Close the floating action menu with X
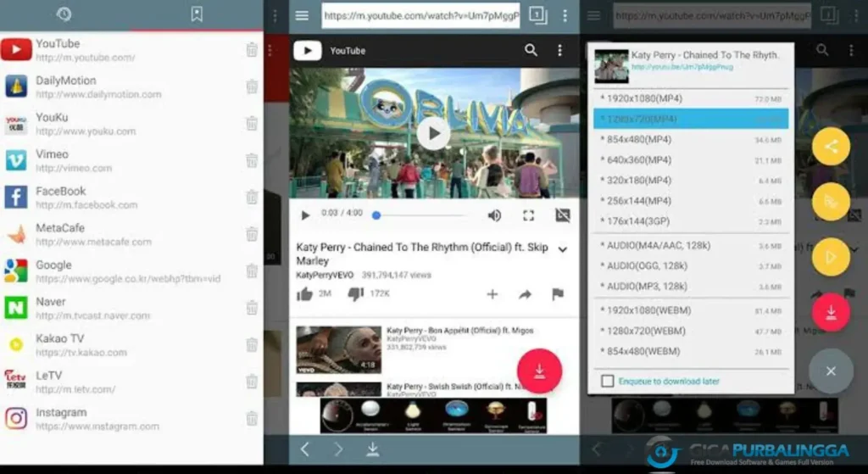This screenshot has height=474, width=868. pyautogui.click(x=831, y=371)
